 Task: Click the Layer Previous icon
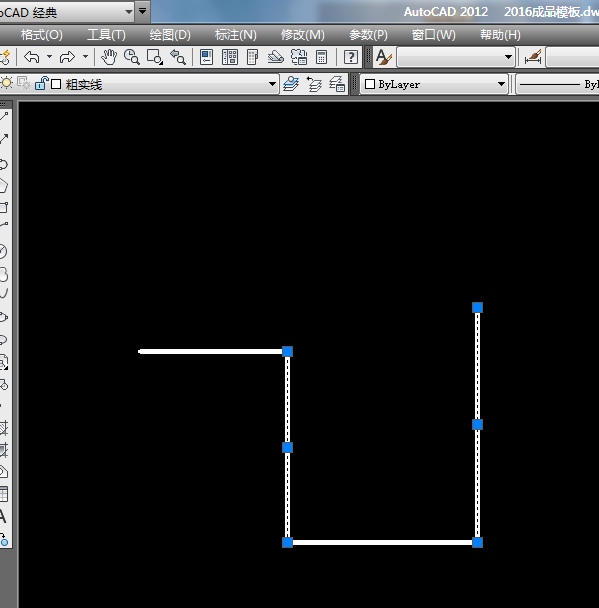point(314,84)
